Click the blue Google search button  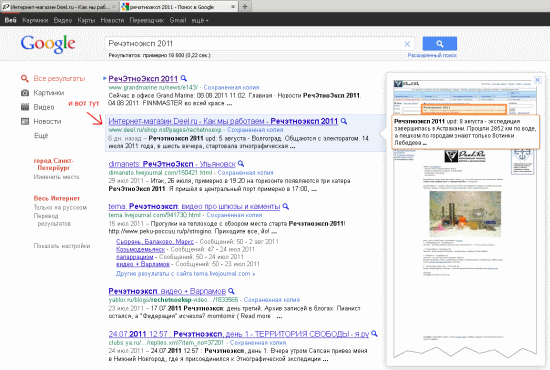click(440, 44)
